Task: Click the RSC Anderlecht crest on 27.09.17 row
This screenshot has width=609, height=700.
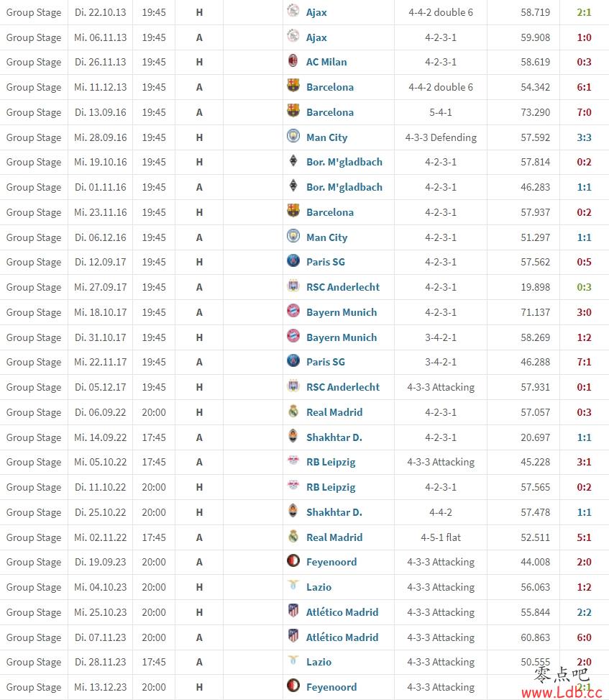Action: click(293, 286)
